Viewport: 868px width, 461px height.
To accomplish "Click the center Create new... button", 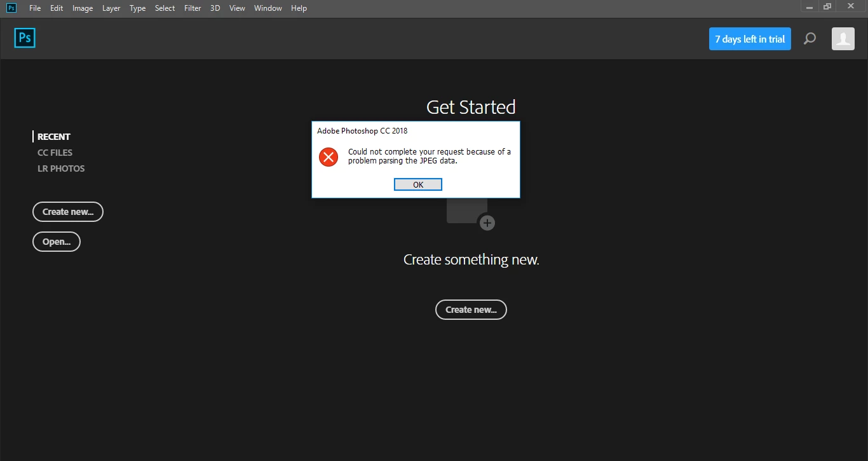I will 471,310.
